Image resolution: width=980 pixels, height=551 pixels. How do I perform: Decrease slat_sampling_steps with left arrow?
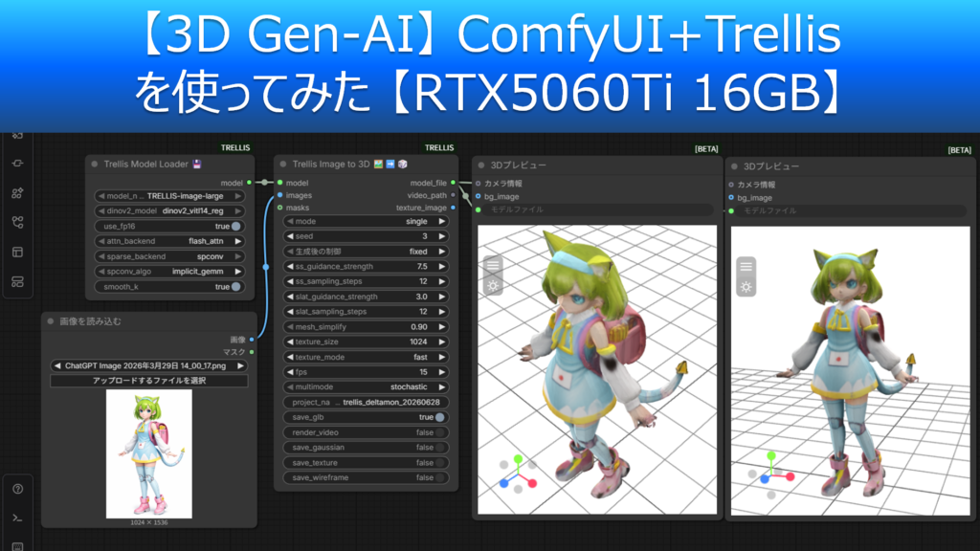290,312
